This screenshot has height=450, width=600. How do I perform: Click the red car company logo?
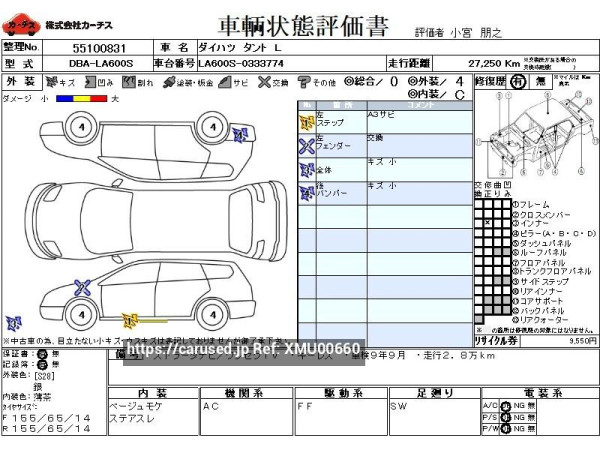pos(21,25)
